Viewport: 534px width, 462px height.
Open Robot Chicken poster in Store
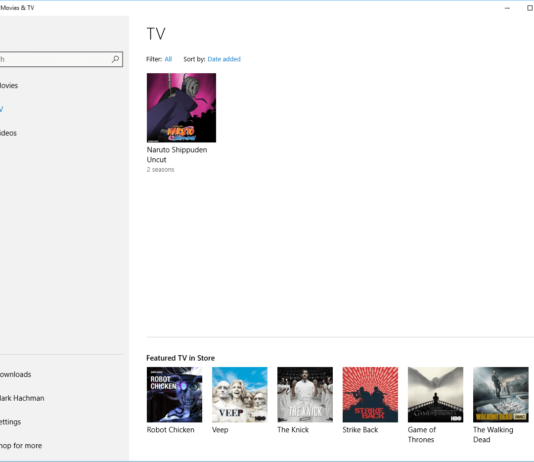[174, 395]
